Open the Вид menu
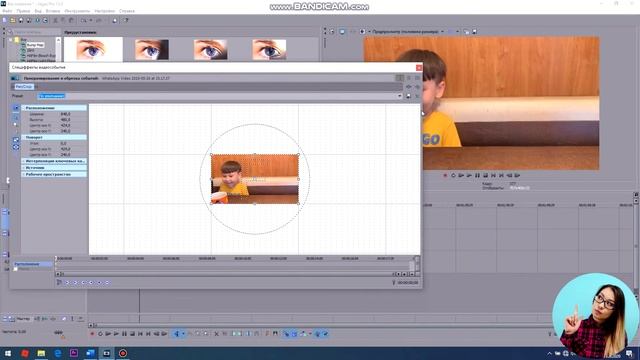The height and width of the screenshot is (360, 640). [x=38, y=11]
